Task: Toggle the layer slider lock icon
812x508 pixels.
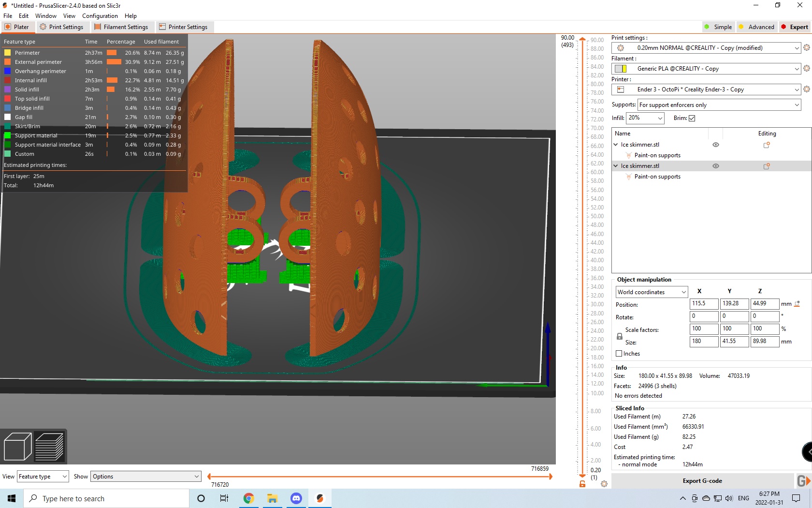Action: coord(582,484)
